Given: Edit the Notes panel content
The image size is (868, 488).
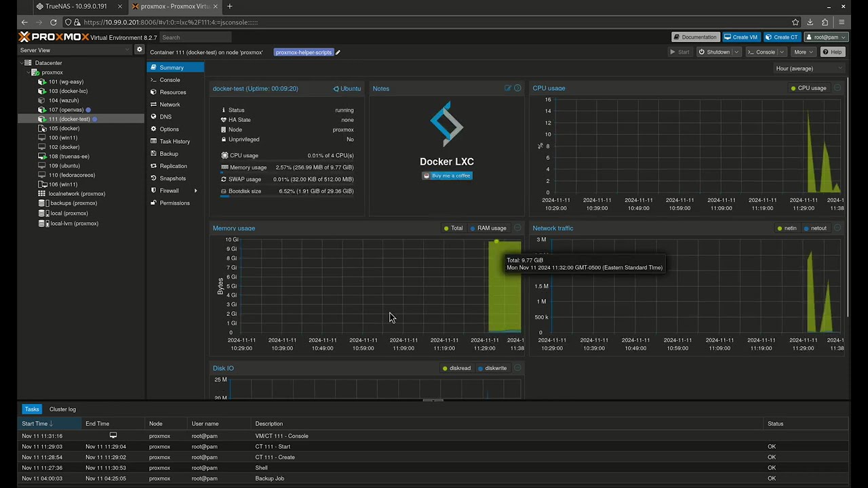Looking at the screenshot, I should (x=507, y=88).
